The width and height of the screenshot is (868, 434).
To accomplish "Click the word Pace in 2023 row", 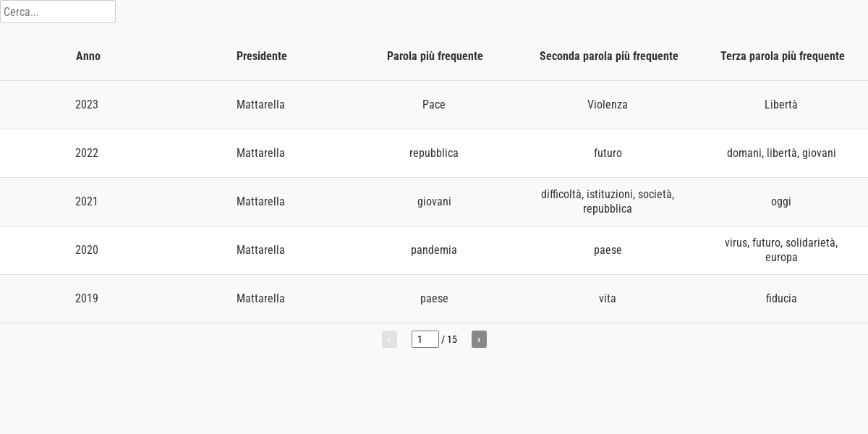I will point(434,105).
